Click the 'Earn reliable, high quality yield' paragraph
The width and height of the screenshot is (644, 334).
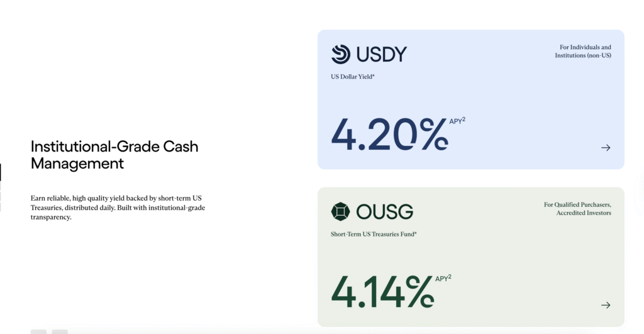118,208
